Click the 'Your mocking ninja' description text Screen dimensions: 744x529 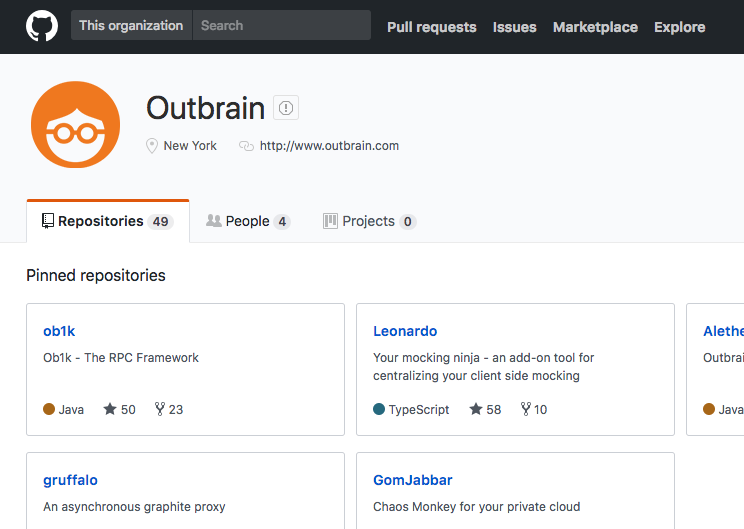click(x=484, y=367)
